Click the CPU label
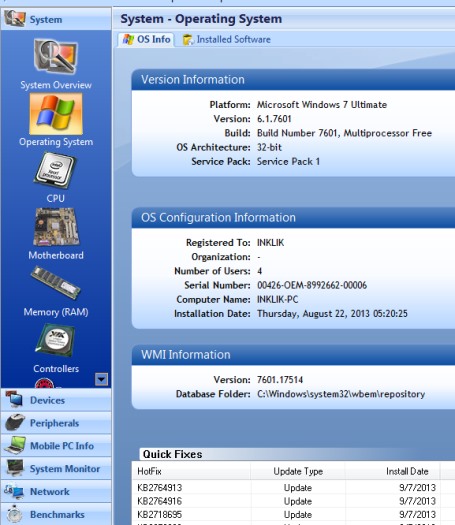The height and width of the screenshot is (525, 455). point(56,198)
